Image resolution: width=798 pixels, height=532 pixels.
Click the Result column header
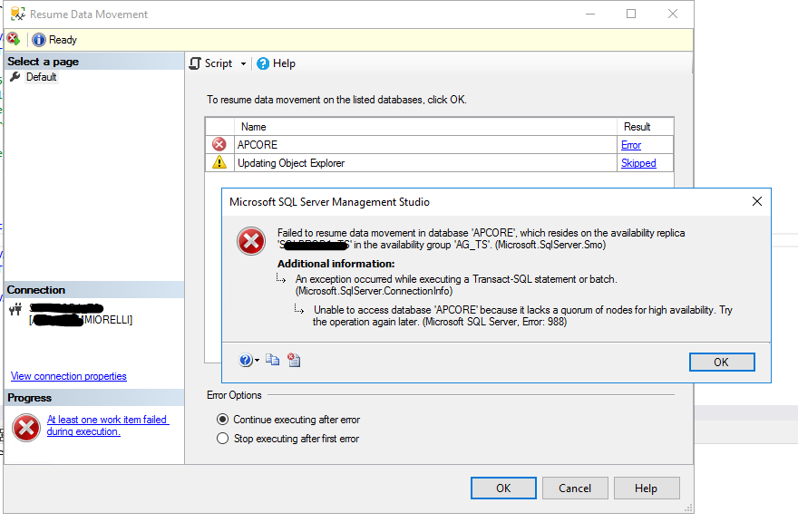646,127
